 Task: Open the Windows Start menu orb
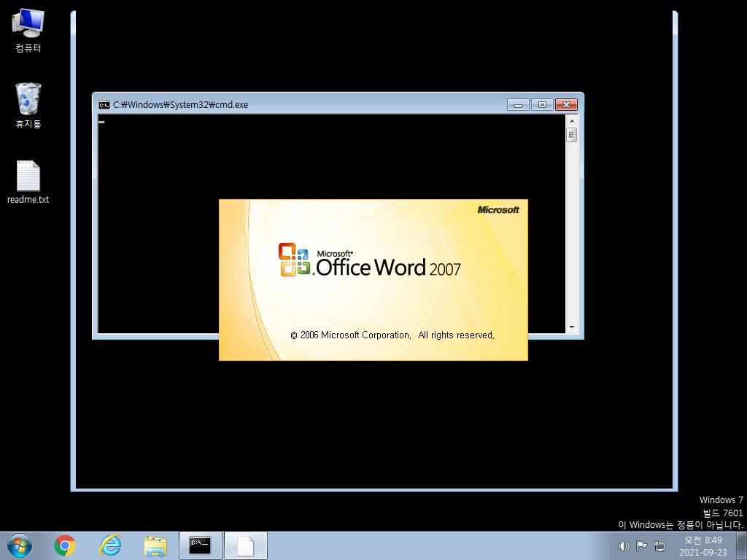pos(20,545)
